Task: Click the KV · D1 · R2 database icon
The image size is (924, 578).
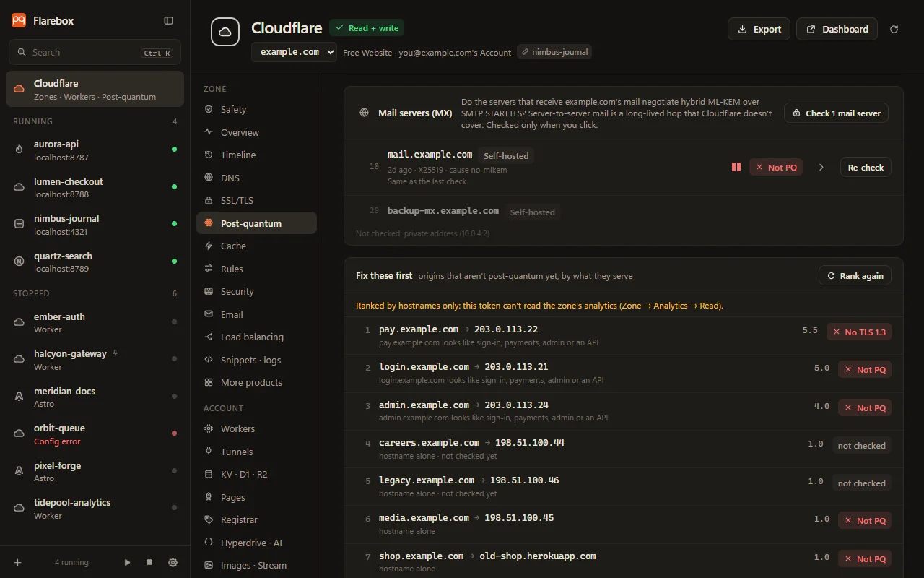Action: pos(209,474)
